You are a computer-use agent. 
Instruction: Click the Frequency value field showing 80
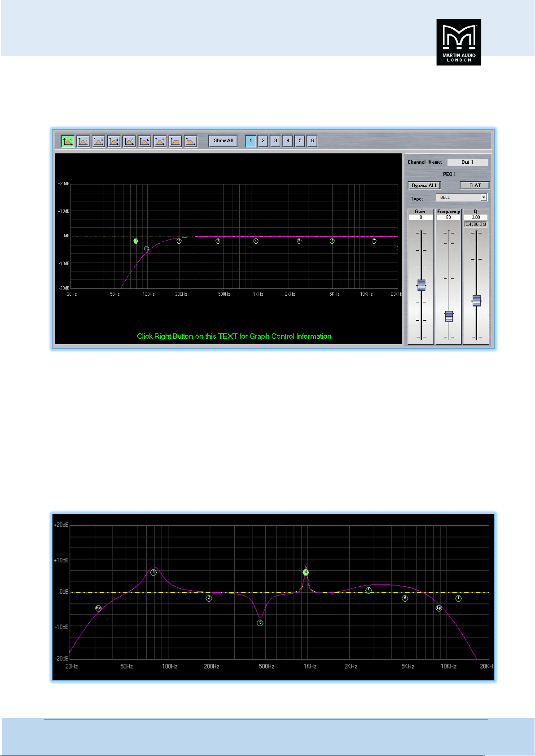tap(448, 217)
